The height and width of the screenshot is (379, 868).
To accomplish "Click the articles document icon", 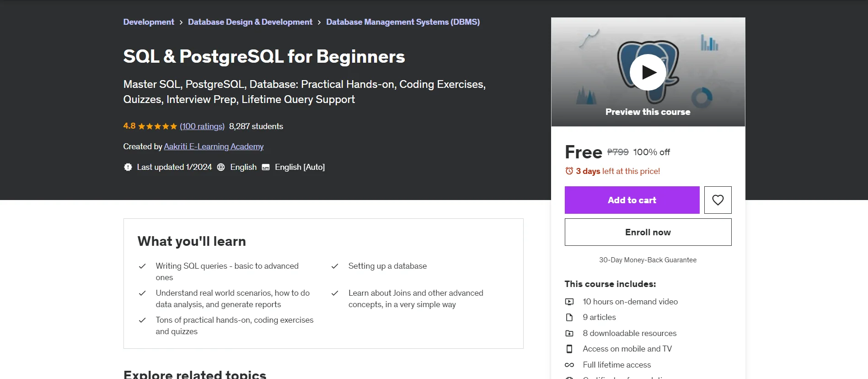I will [x=569, y=317].
